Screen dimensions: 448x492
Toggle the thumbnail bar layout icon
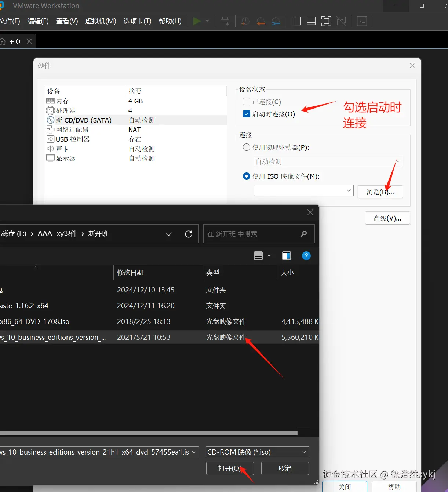point(311,21)
